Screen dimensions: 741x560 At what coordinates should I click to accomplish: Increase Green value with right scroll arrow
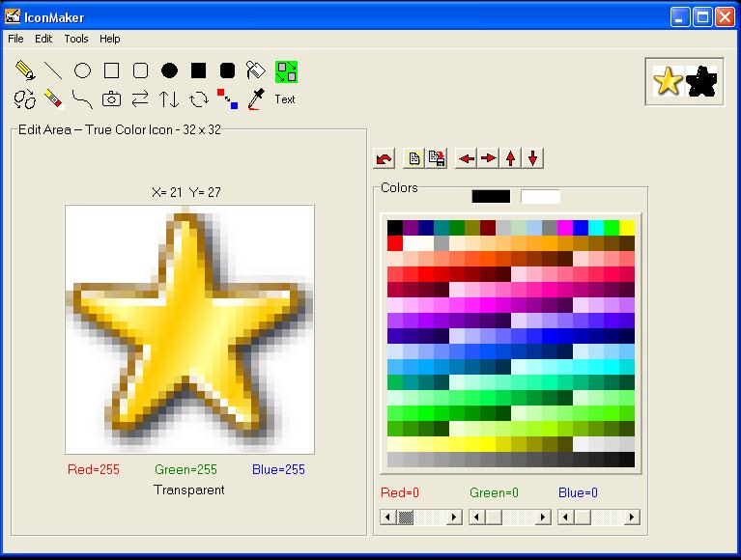point(543,518)
